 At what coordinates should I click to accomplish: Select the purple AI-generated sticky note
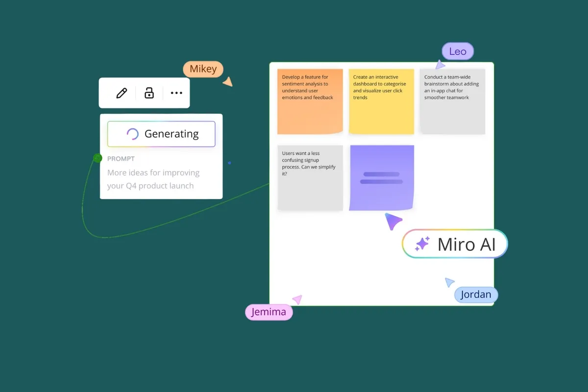(x=382, y=177)
